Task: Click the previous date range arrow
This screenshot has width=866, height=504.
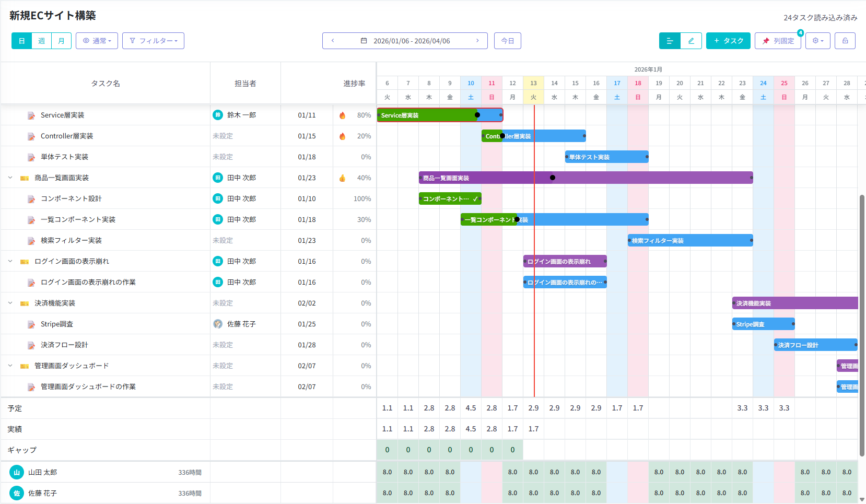Action: pyautogui.click(x=333, y=41)
